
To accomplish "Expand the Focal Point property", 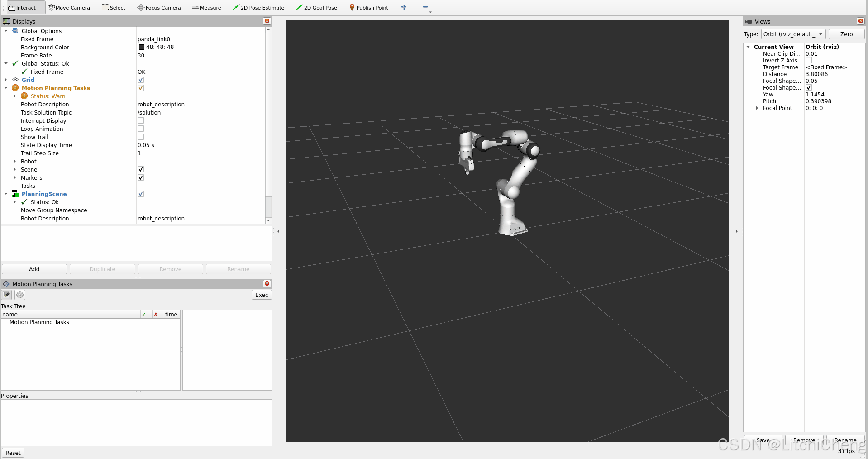I will pos(757,108).
